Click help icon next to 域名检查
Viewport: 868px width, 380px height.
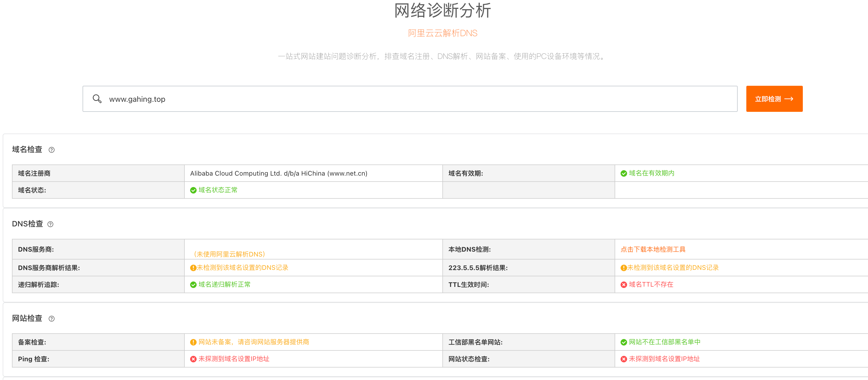tap(52, 150)
